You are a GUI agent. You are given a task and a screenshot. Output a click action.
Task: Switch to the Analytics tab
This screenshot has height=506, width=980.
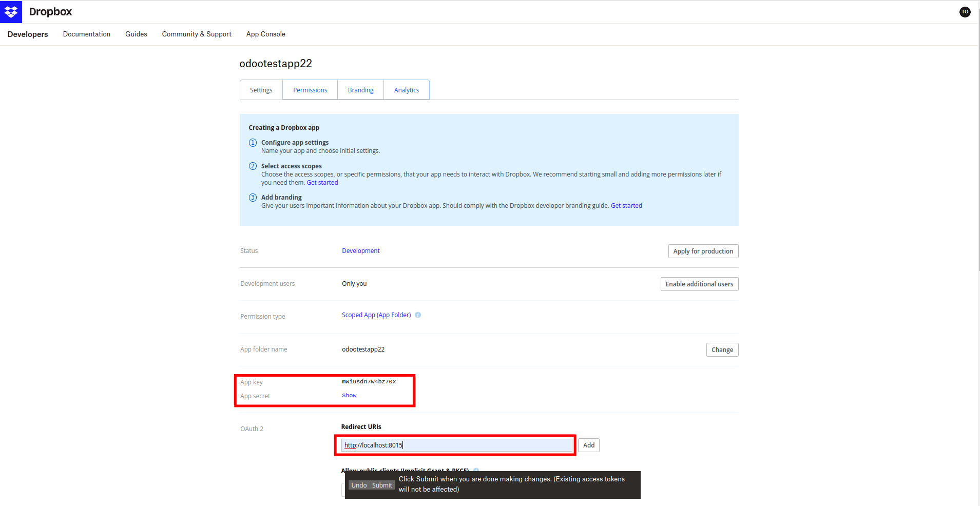407,90
